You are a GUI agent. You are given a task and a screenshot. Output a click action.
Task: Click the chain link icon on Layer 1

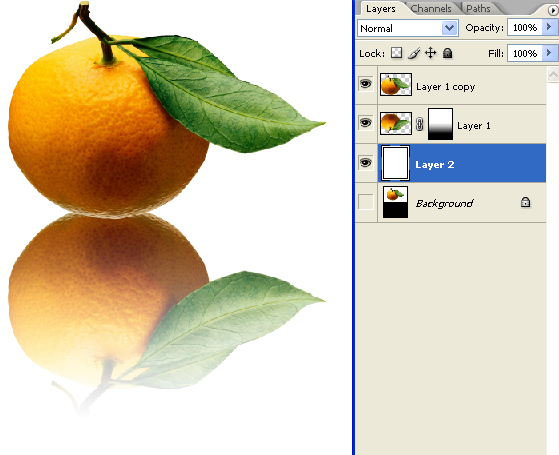pyautogui.click(x=420, y=124)
